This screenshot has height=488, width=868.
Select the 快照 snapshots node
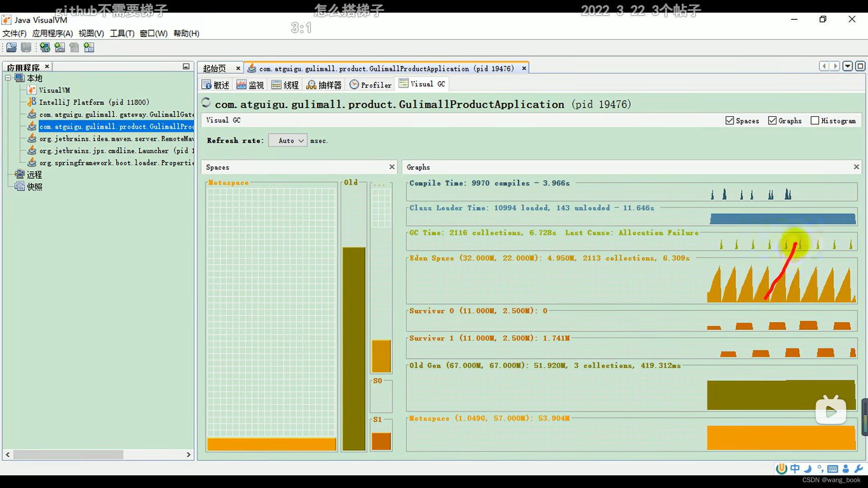click(34, 187)
